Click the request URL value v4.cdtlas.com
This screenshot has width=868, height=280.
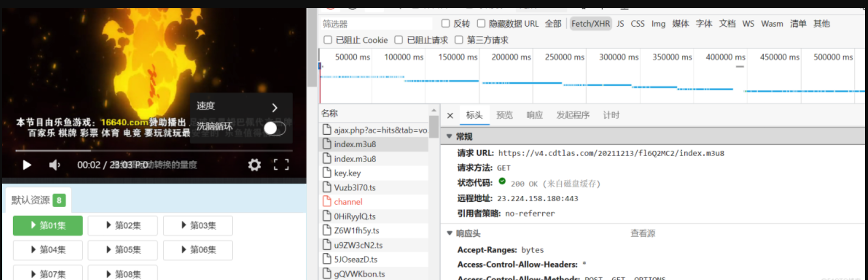(611, 153)
